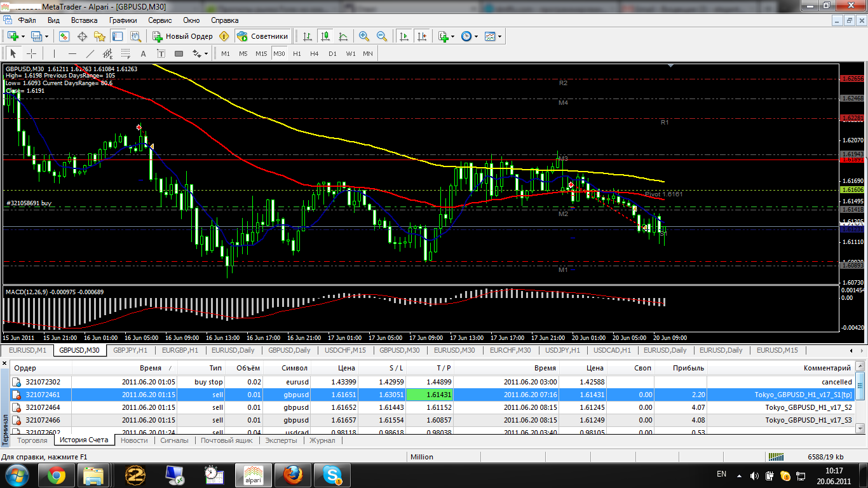The image size is (868, 488).
Task: Click the Windows Start button
Action: click(16, 475)
